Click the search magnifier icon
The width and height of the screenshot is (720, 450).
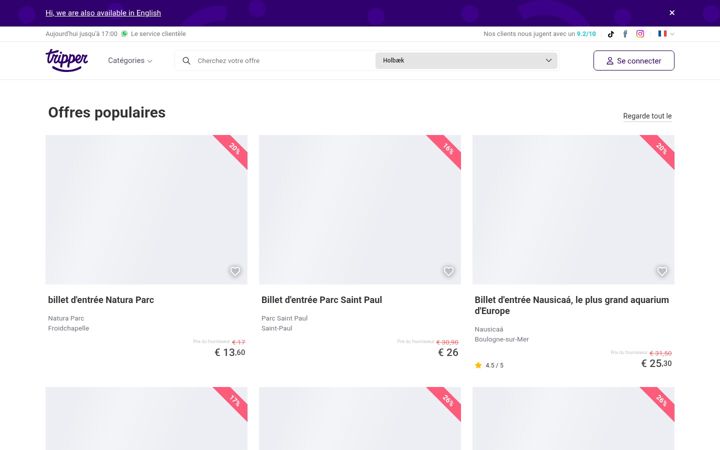(x=186, y=61)
